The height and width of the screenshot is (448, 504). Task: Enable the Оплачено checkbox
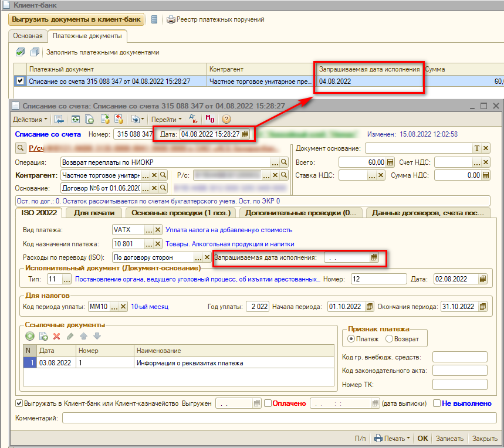tap(268, 403)
